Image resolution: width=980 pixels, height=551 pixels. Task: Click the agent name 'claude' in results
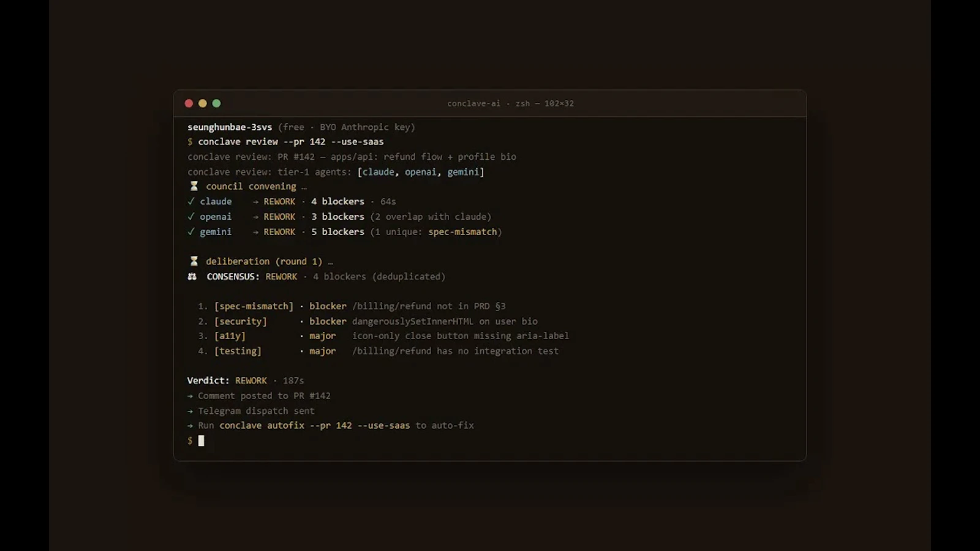tap(216, 201)
